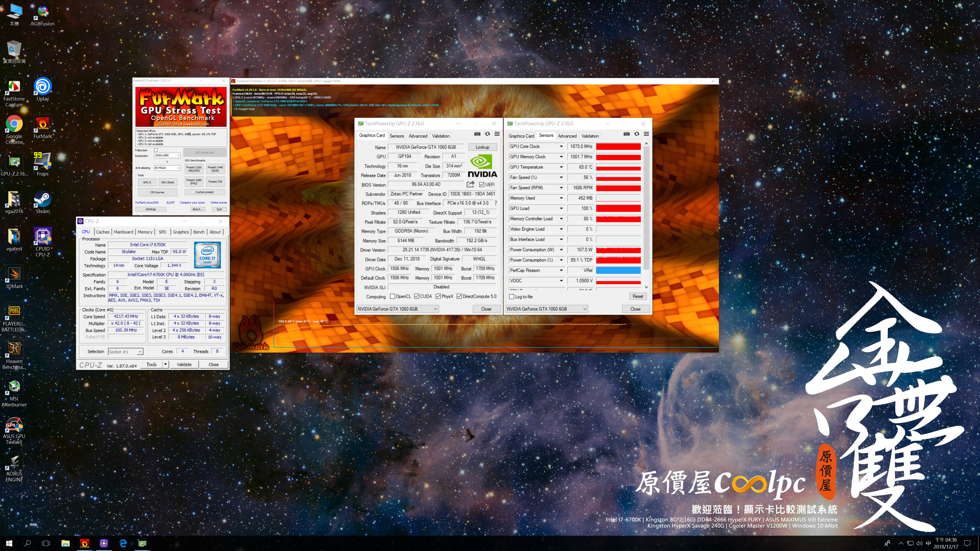Open FurMark Compare your score link
Image resolution: width=980 pixels, height=551 pixels.
pos(192,203)
